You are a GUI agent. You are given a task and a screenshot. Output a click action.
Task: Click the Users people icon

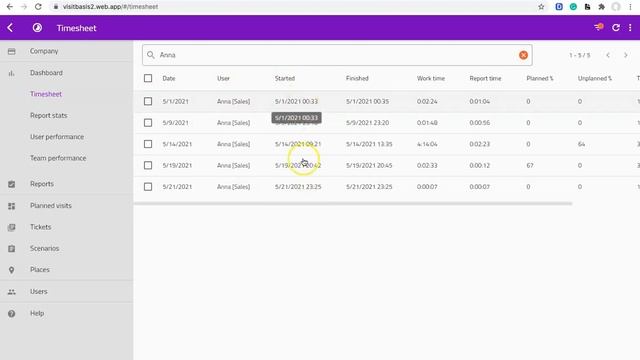click(11, 292)
